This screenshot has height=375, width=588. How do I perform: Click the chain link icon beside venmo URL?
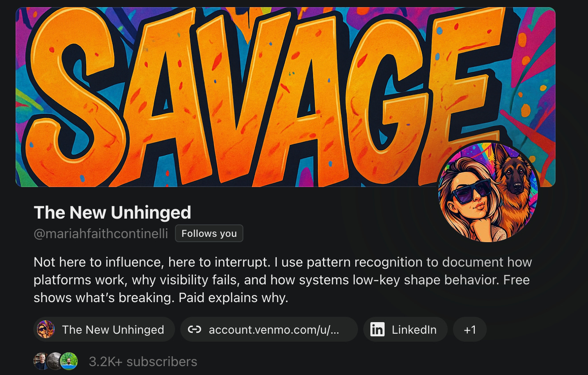(195, 330)
